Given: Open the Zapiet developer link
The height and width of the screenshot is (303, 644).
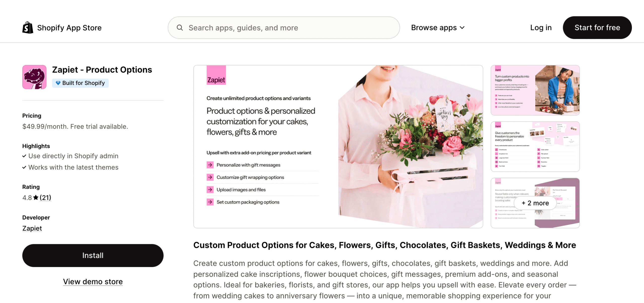Looking at the screenshot, I should tap(32, 228).
